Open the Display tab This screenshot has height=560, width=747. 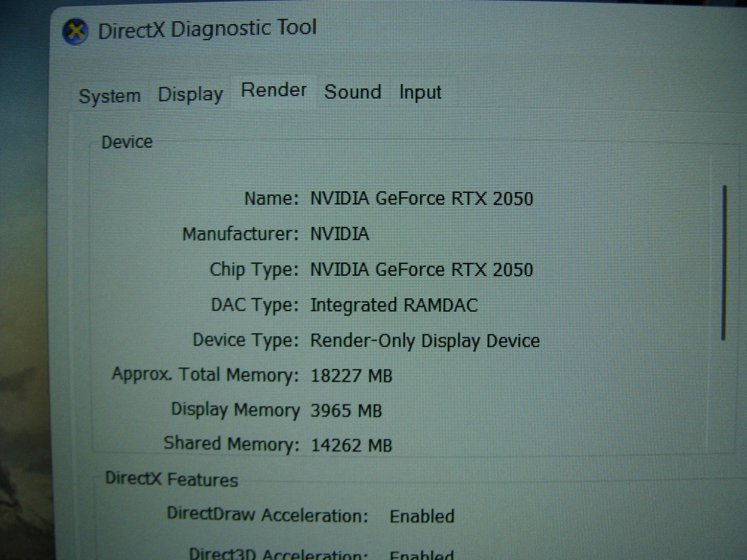tap(190, 95)
